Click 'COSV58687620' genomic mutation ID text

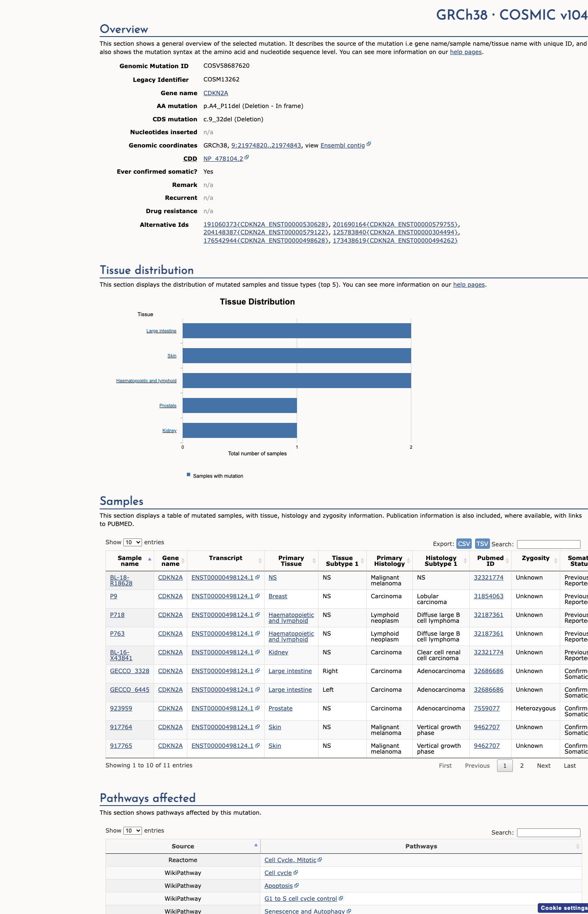pos(226,66)
